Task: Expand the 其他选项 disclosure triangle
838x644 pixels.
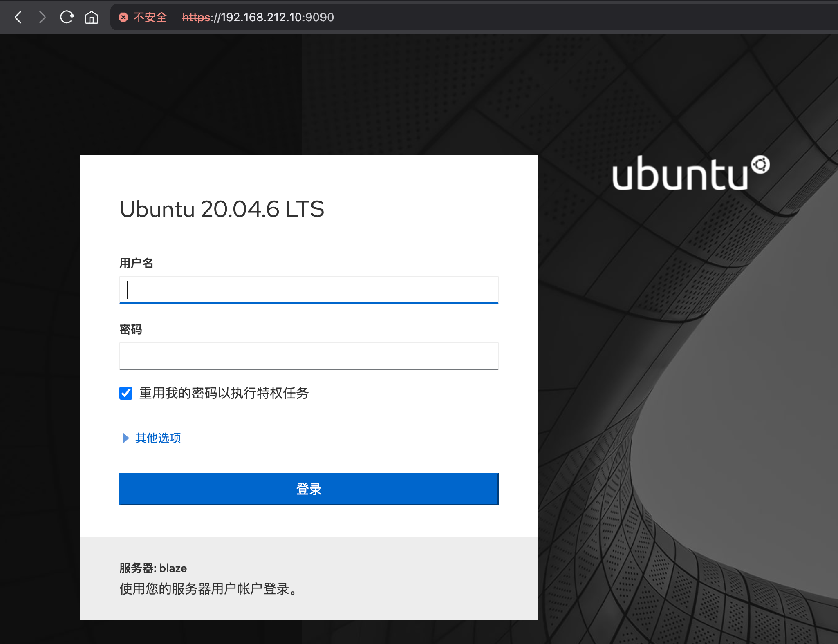Action: tap(125, 438)
